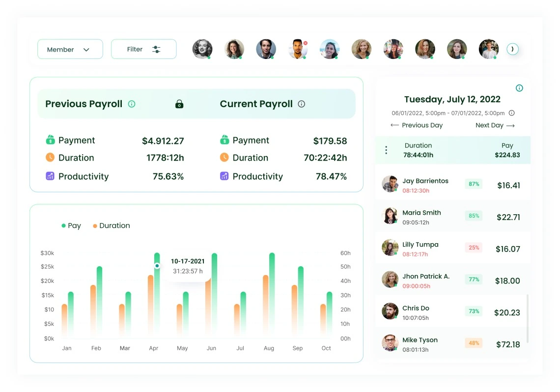The height and width of the screenshot is (392, 560).
Task: Open the Member dropdown
Action: pyautogui.click(x=70, y=49)
